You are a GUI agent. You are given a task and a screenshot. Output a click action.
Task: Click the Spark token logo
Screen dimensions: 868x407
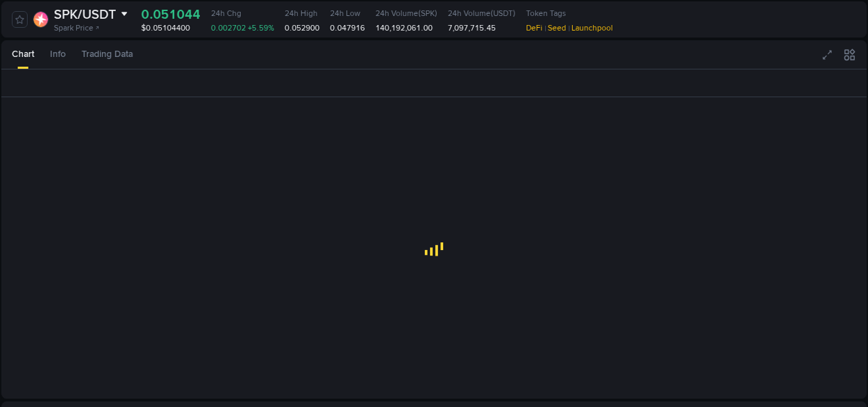point(40,19)
